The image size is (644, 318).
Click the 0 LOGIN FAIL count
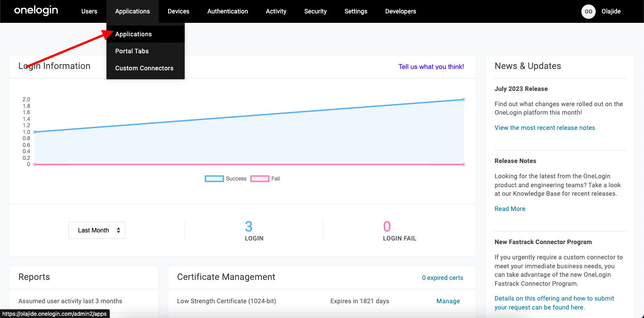pyautogui.click(x=399, y=231)
